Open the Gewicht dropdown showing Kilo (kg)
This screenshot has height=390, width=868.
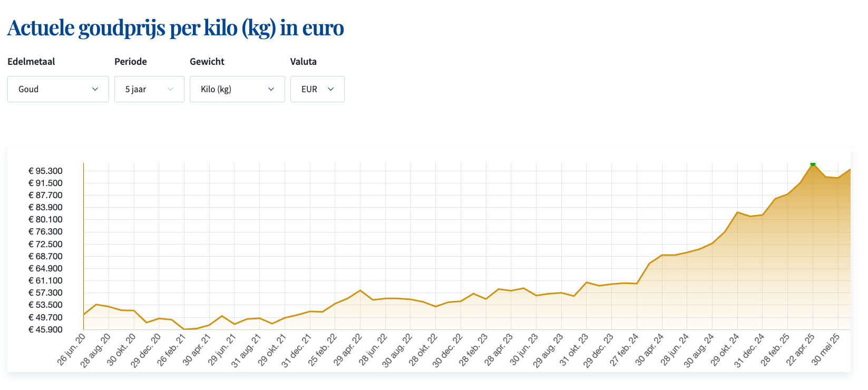coord(237,89)
